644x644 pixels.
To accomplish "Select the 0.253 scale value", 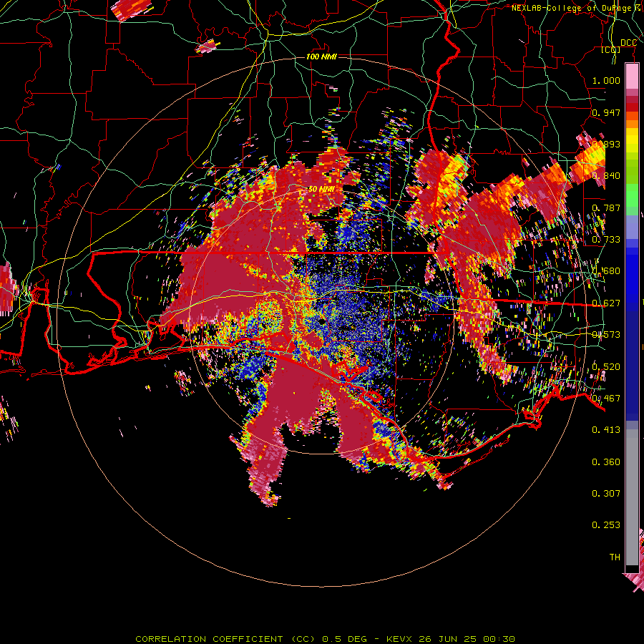I will click(x=606, y=525).
